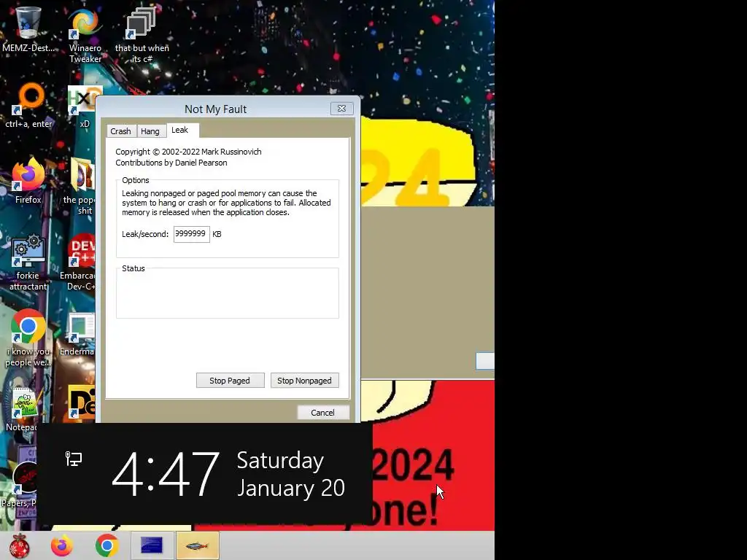Click the 'January 20' date text
Image resolution: width=747 pixels, height=560 pixels.
(x=290, y=488)
